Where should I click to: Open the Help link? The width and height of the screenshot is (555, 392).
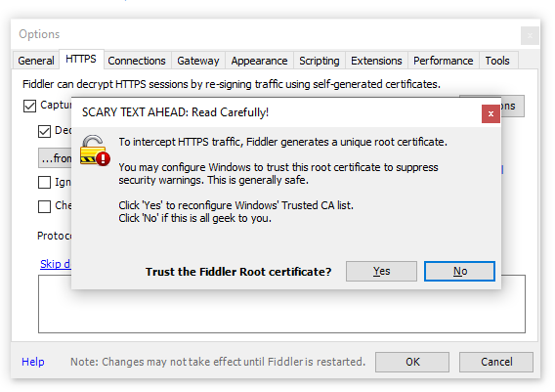[33, 362]
